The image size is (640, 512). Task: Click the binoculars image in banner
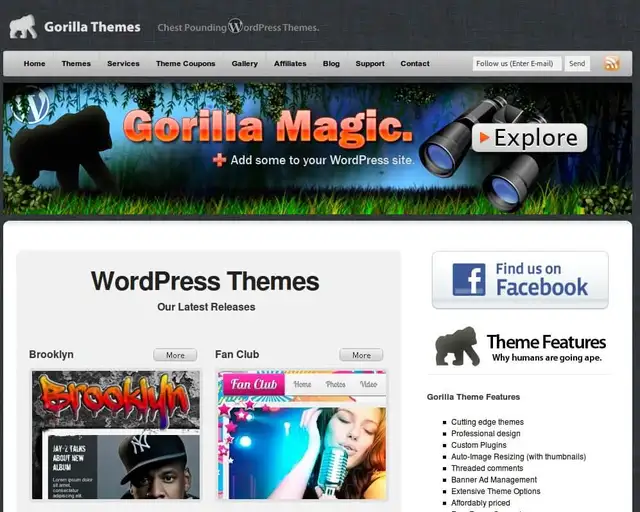tap(482, 154)
